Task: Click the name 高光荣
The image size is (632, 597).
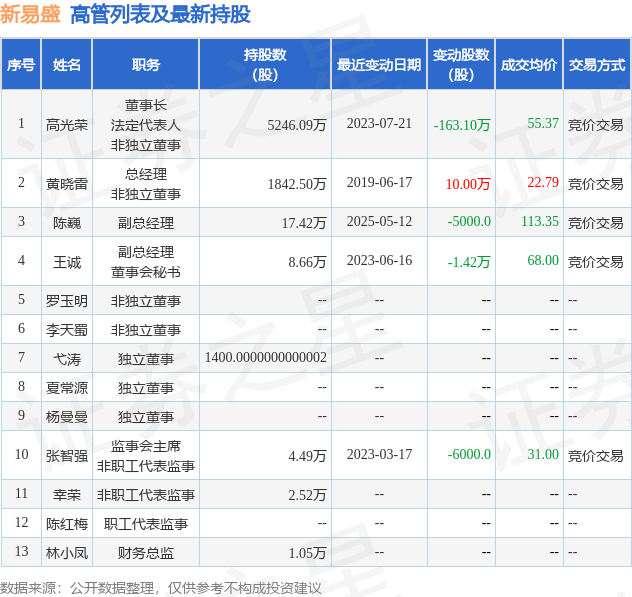Action: [67, 125]
